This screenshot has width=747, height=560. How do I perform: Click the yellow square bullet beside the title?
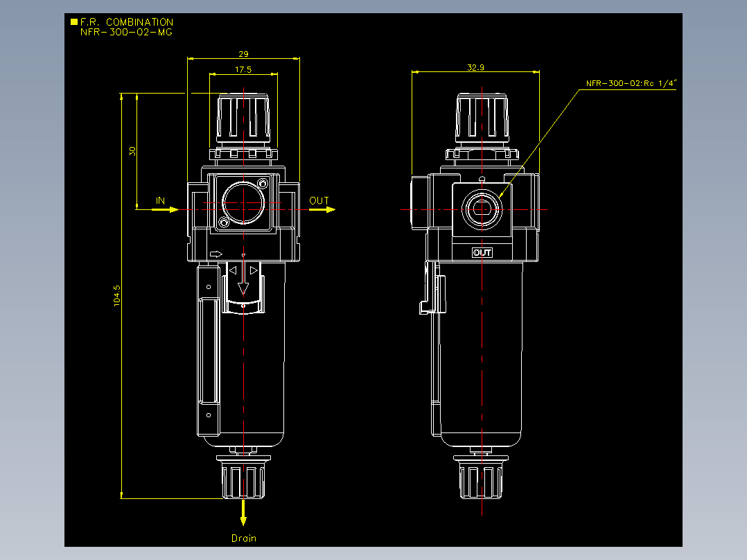(x=74, y=22)
